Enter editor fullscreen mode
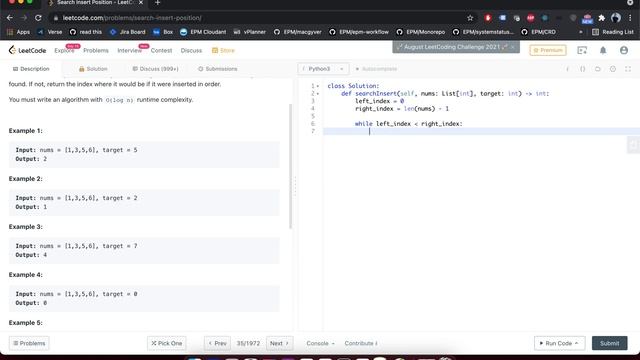Screen dimensions: 640x360 (628, 69)
